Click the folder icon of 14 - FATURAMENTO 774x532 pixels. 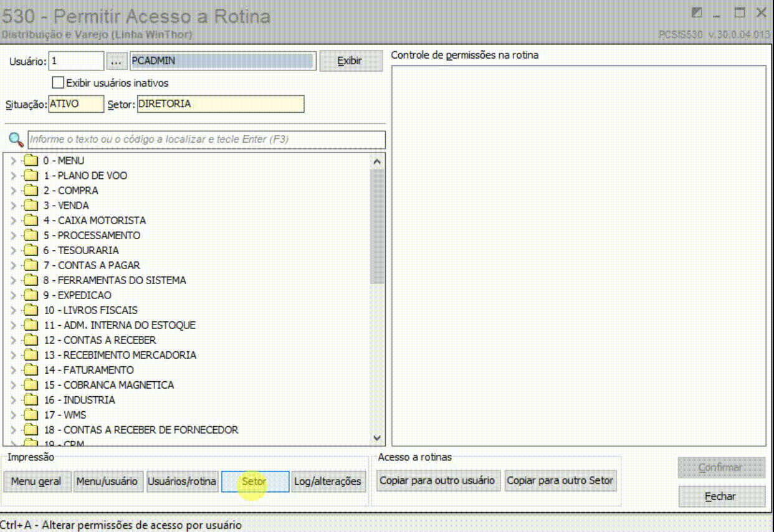(31, 370)
